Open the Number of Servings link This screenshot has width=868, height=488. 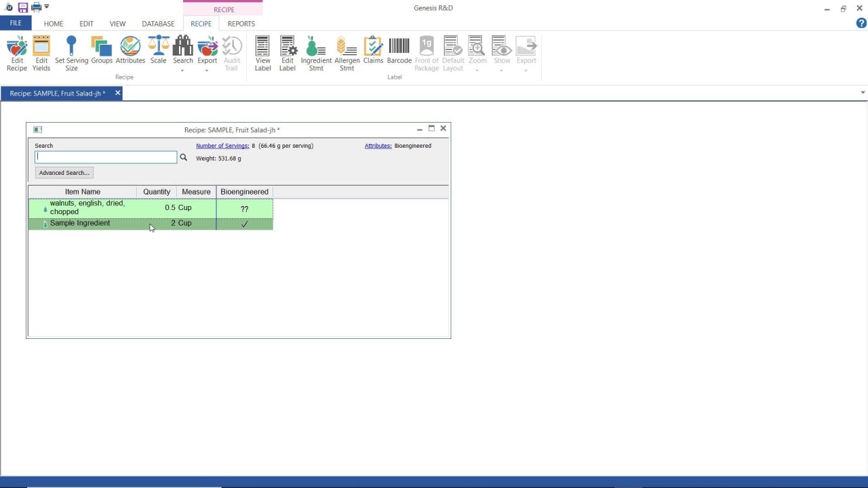pyautogui.click(x=222, y=146)
